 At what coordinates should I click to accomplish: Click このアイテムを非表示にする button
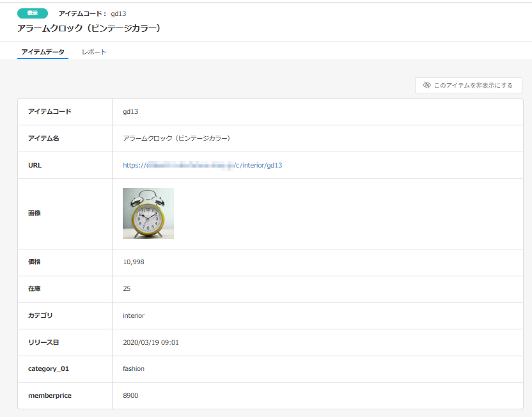[x=470, y=85]
